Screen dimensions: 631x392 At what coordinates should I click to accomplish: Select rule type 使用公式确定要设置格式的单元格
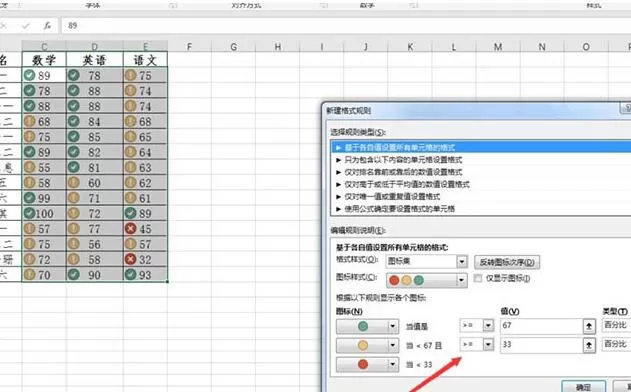pos(400,209)
